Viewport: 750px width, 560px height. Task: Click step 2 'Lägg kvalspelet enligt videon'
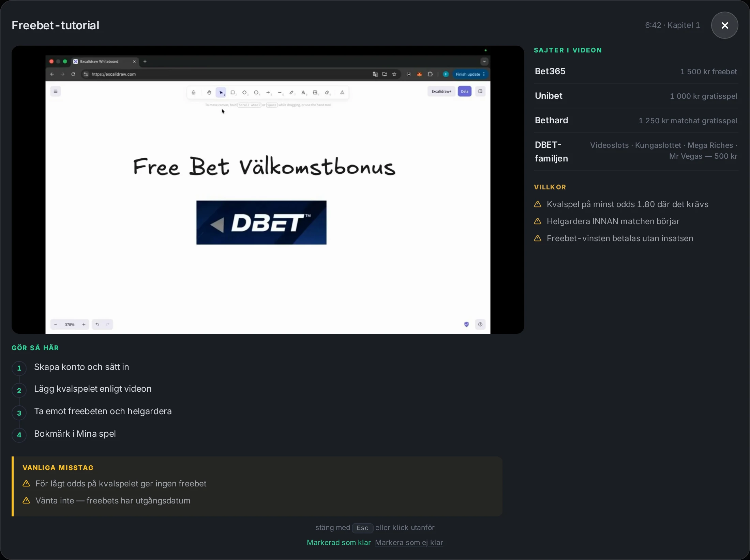[x=93, y=389]
